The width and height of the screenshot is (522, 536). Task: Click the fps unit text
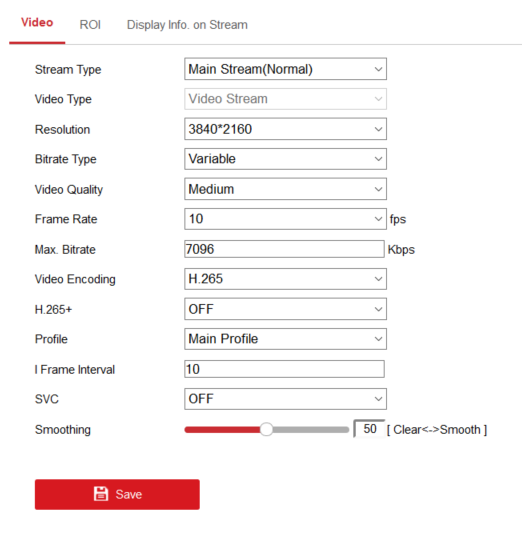398,219
